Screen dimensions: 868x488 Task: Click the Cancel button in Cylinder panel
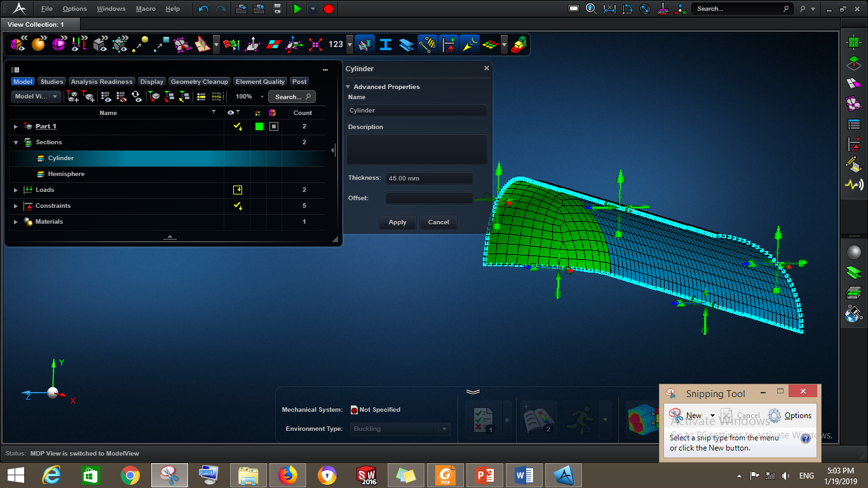(438, 222)
